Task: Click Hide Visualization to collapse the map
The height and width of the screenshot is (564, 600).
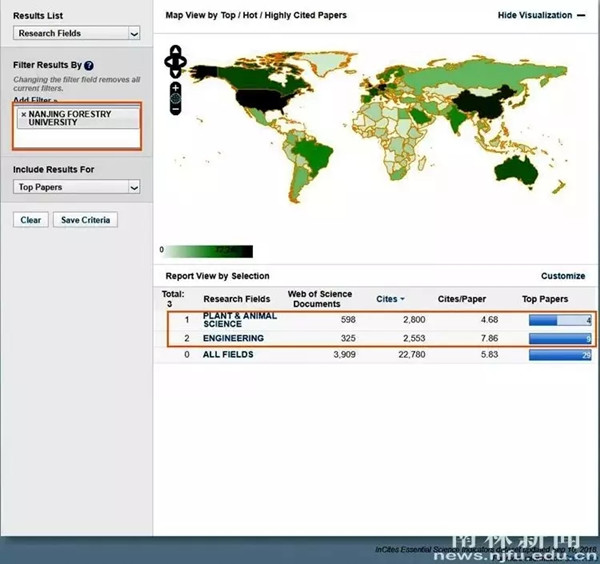Action: 535,16
